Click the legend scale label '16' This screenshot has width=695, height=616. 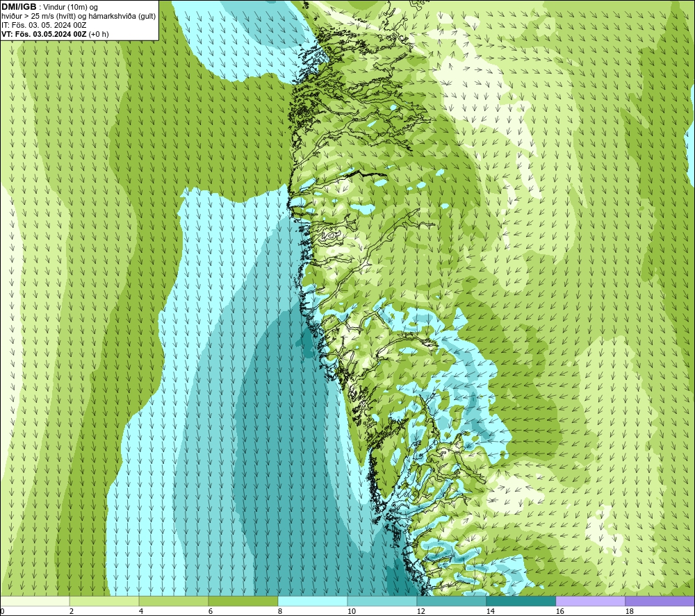tap(559, 611)
